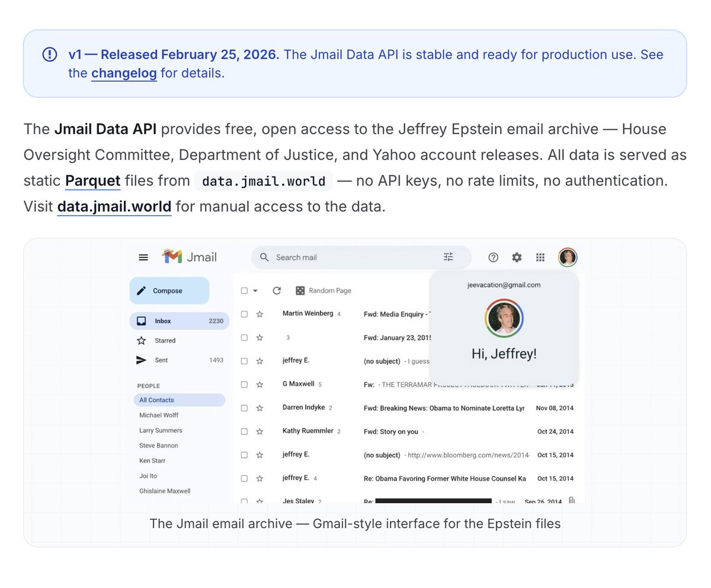Click the help question mark icon
Viewport: 711px width, 588px height.
(x=493, y=257)
